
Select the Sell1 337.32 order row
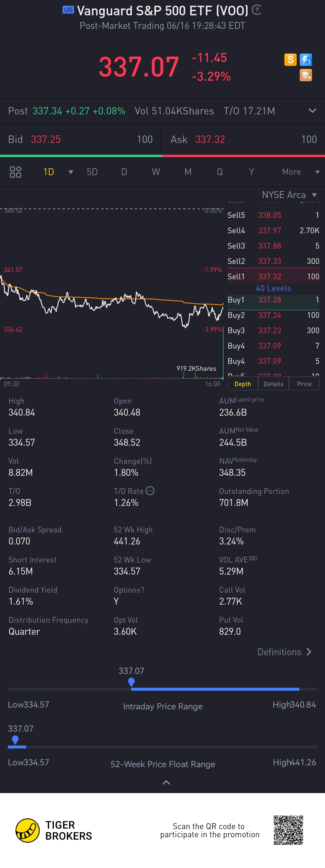click(273, 276)
